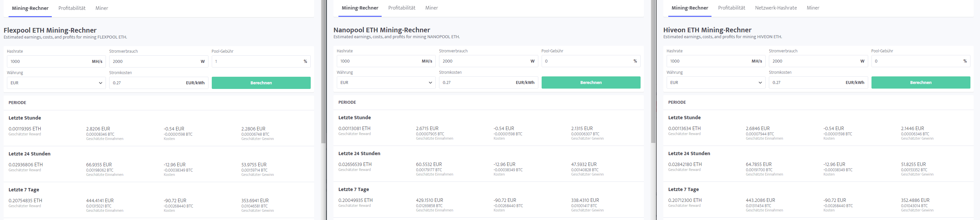This screenshot has height=220, width=980.
Task: Select Flexpool ETH Mining-Rechner heading
Action: point(50,30)
